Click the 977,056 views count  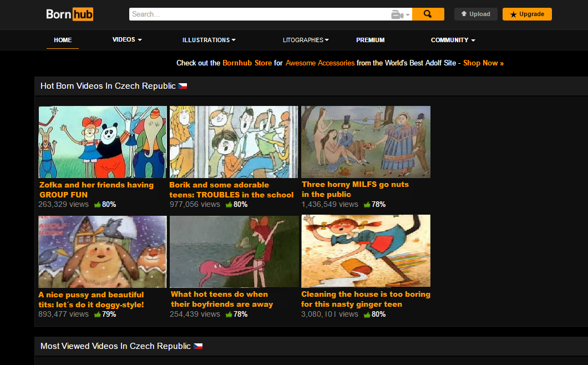pos(195,205)
